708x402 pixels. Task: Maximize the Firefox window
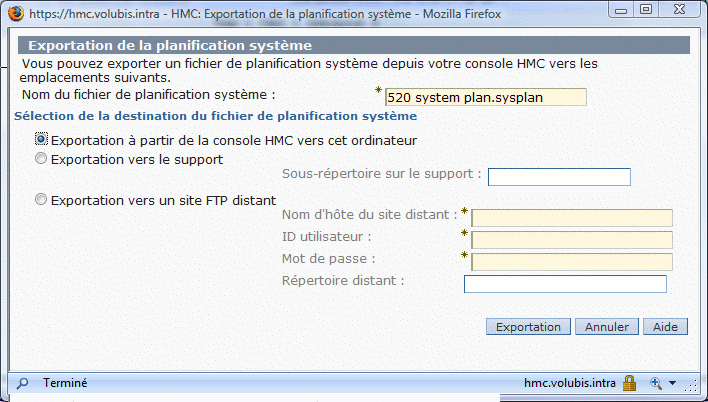[646, 9]
